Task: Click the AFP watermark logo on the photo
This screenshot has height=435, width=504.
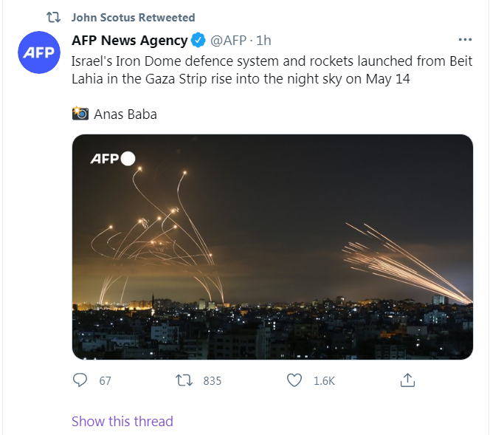Action: point(112,159)
